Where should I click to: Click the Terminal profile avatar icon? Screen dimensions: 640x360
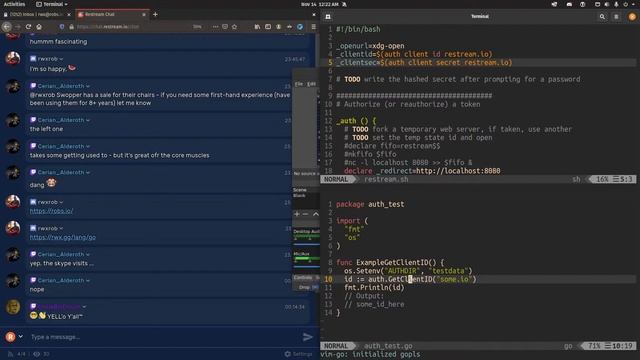pos(632,17)
